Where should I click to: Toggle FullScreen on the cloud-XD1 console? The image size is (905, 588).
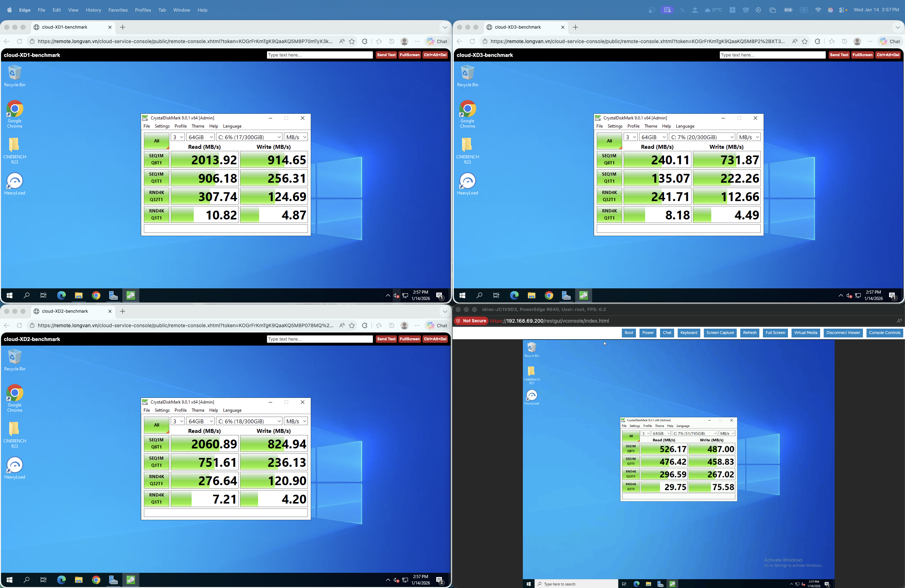pyautogui.click(x=409, y=55)
